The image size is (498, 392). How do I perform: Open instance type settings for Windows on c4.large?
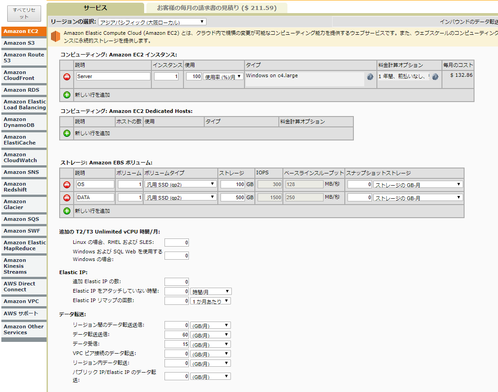[x=370, y=77]
